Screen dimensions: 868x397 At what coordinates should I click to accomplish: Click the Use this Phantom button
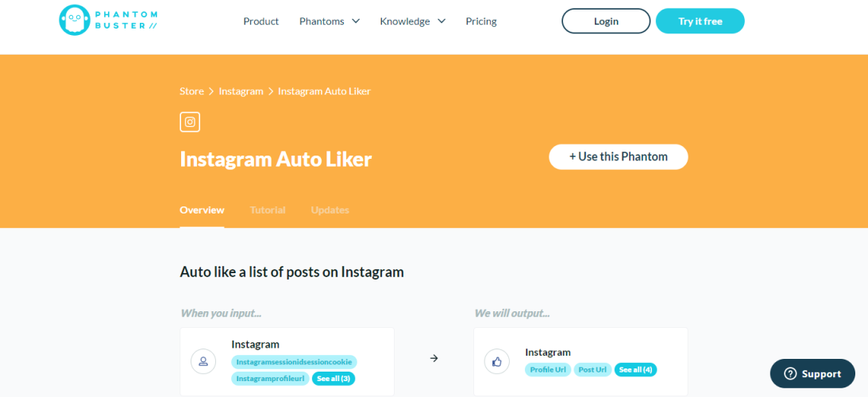(618, 156)
